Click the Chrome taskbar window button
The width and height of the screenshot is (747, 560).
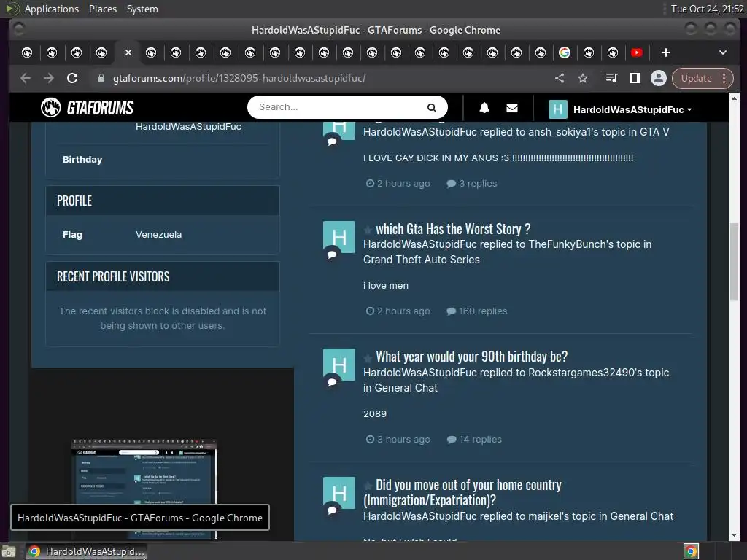click(x=86, y=551)
